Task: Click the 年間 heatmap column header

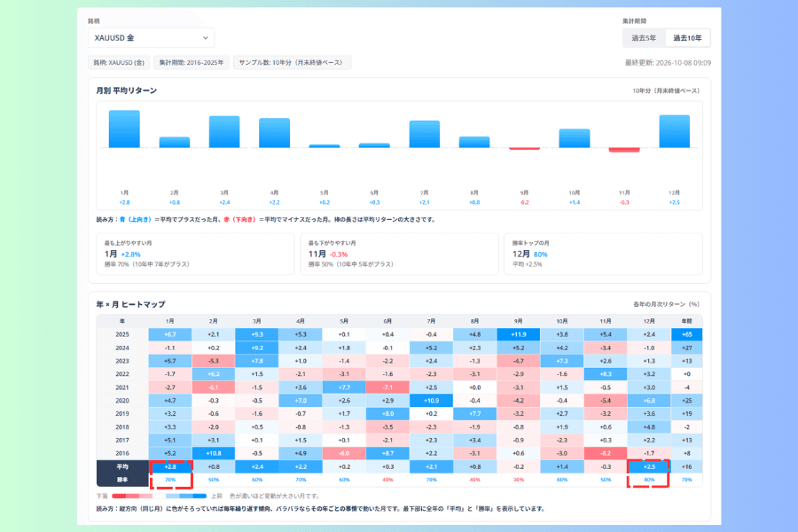Action: point(687,321)
